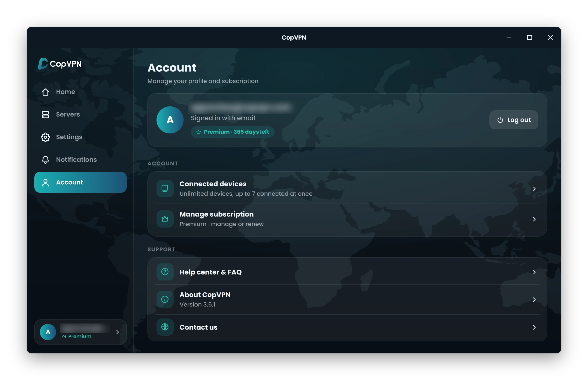Click the 'Help center & FAQ' title
588x380 pixels.
(x=210, y=272)
